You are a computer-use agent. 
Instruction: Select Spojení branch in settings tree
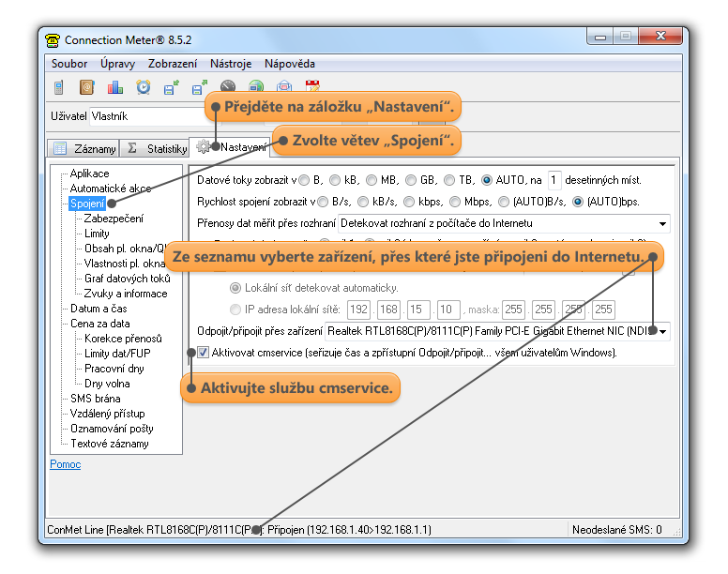[x=87, y=204]
